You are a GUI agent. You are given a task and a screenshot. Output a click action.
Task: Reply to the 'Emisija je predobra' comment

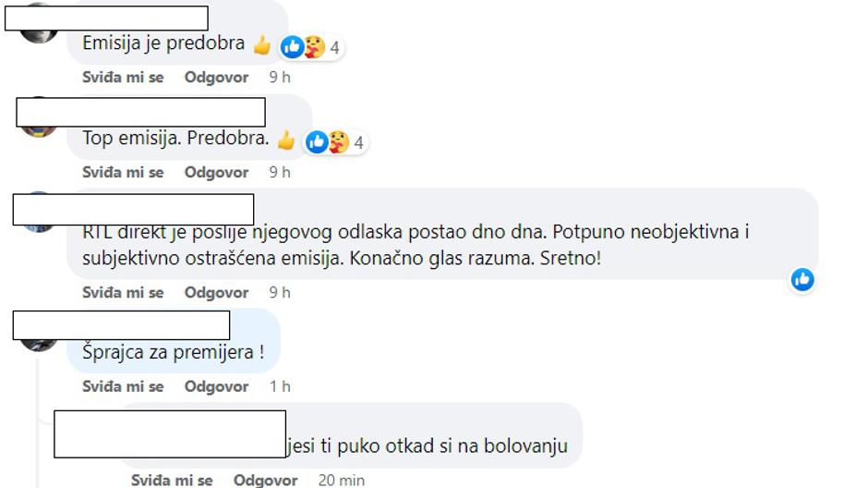(216, 77)
